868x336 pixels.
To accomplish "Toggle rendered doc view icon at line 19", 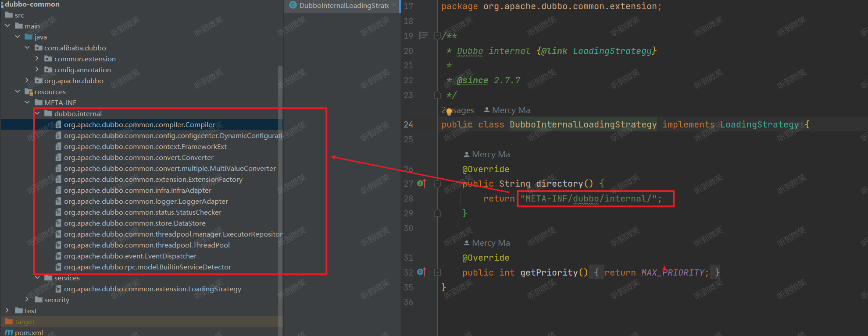I will [423, 35].
